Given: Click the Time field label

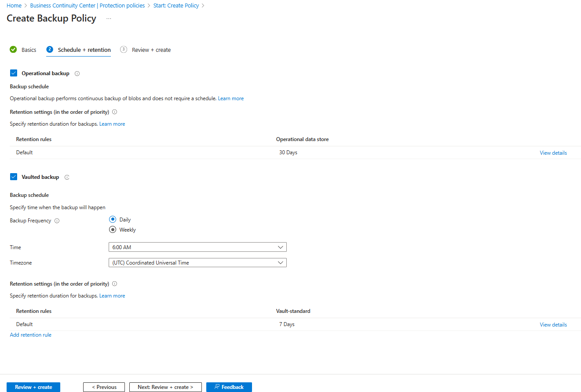Looking at the screenshot, I should pos(15,247).
